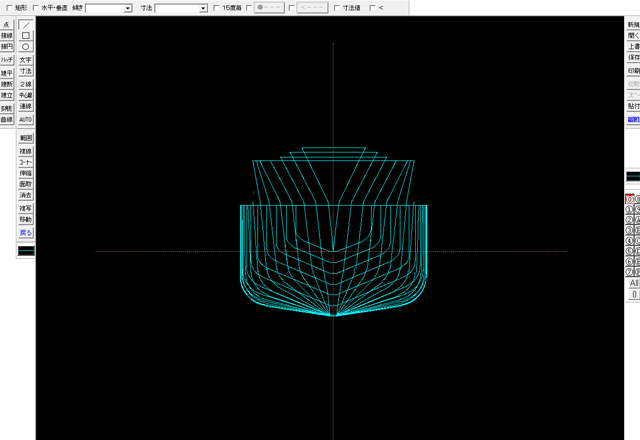The image size is (640, 440).
Task: Enable the 15度毎 checkbox
Action: [216, 8]
